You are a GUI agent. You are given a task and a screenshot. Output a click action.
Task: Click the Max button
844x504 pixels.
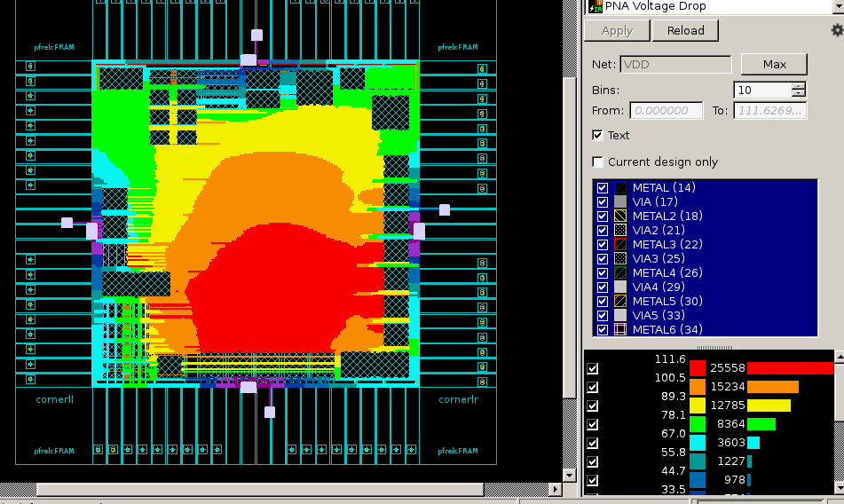click(x=774, y=64)
